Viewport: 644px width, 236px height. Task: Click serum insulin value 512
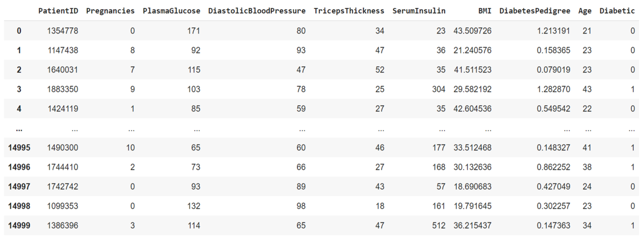[439, 225]
